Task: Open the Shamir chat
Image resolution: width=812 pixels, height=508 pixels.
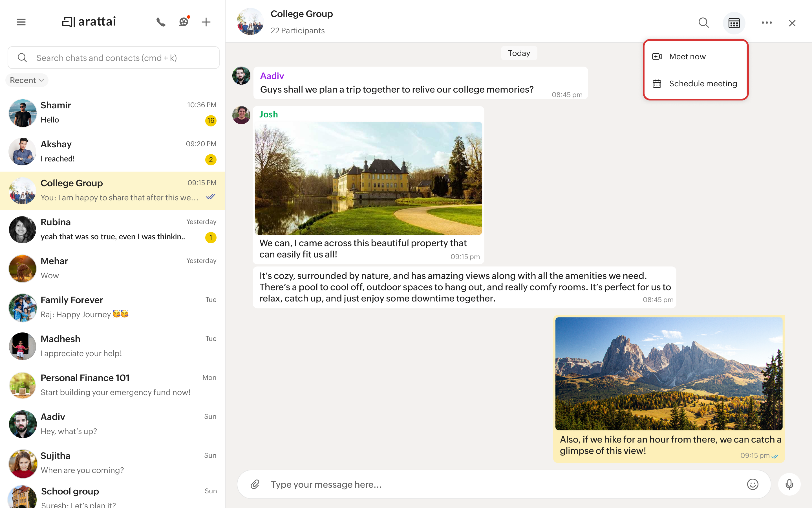Action: [112, 113]
